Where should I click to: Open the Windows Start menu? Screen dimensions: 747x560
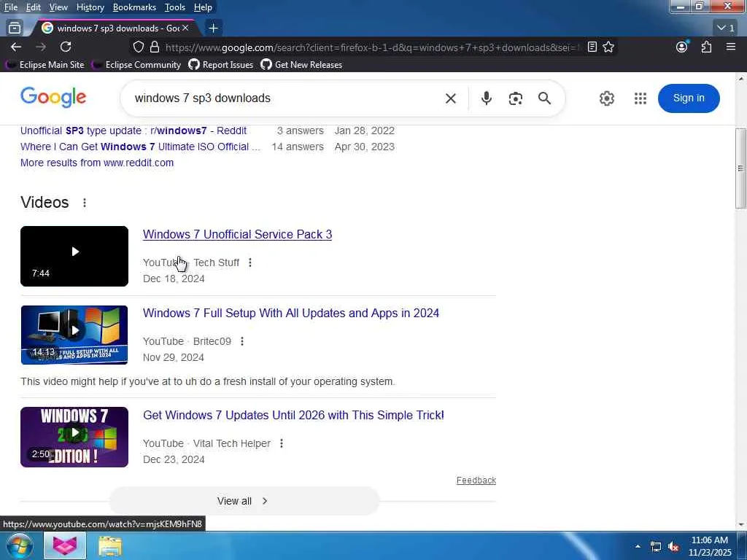20,545
